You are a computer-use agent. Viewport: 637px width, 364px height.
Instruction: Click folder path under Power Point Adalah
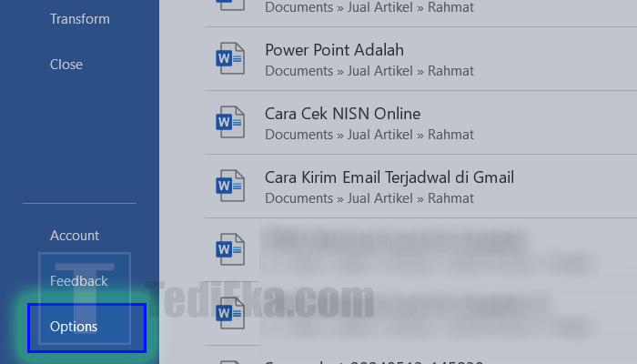(x=369, y=70)
